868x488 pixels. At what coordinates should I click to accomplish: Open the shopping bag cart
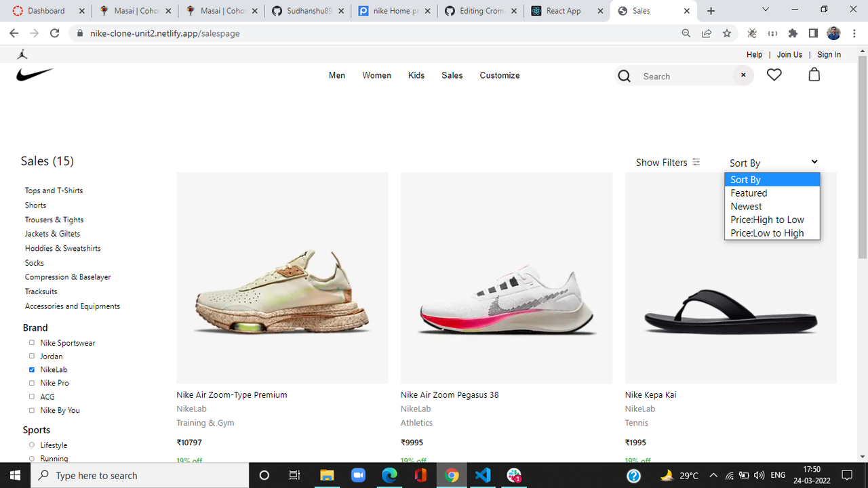(x=814, y=75)
